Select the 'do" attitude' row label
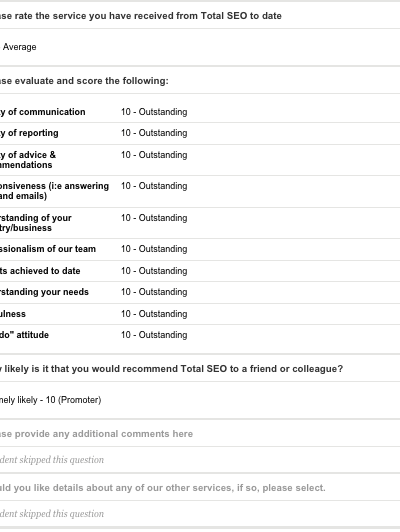The image size is (400, 532). click(x=24, y=335)
